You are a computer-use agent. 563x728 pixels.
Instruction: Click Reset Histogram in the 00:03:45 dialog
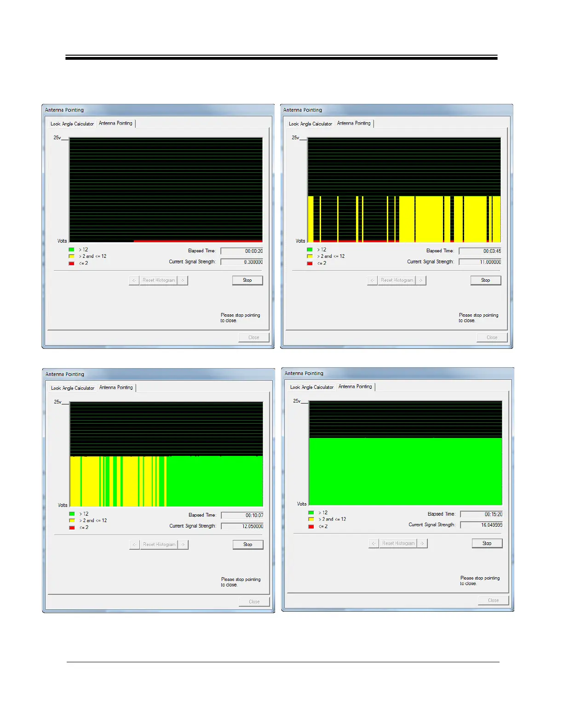pos(397,280)
